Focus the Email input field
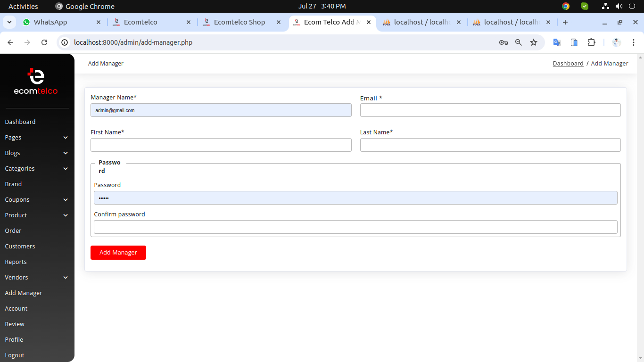The height and width of the screenshot is (362, 644). (490, 110)
